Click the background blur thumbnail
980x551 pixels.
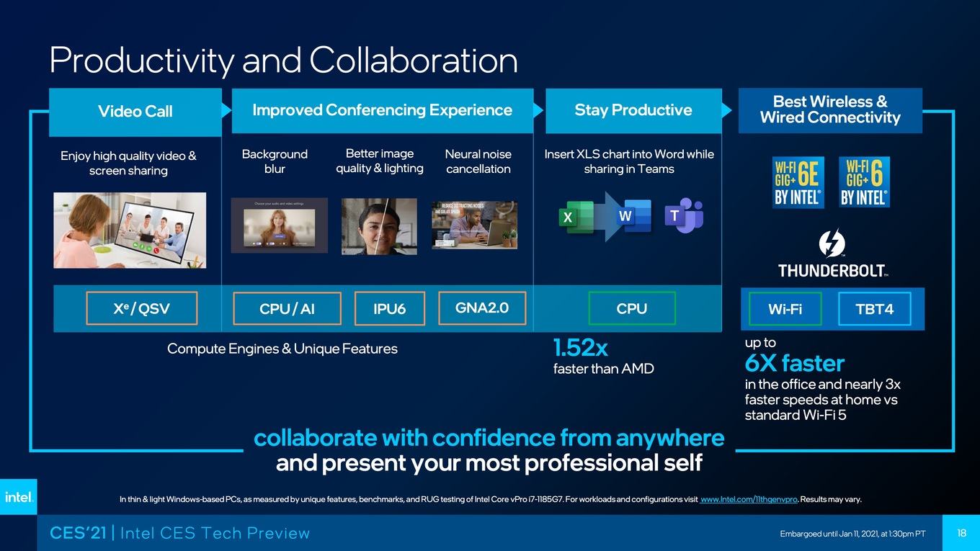[280, 225]
